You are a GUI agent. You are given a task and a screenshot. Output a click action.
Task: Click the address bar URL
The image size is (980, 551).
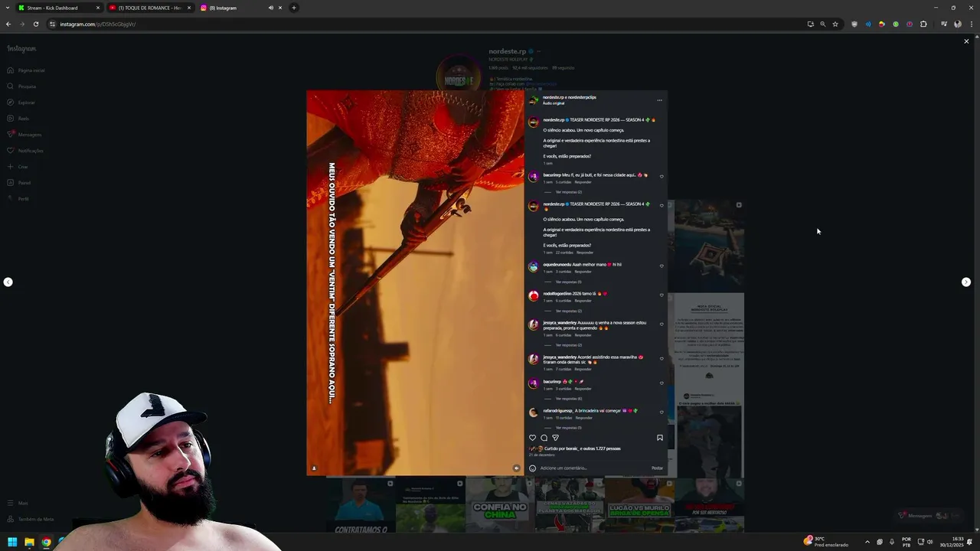pyautogui.click(x=98, y=24)
